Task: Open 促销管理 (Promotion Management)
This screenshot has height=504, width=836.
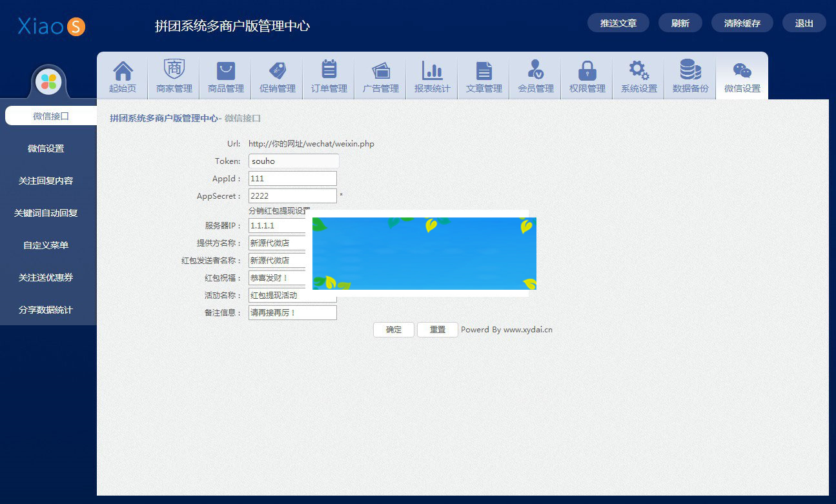Action: click(276, 76)
